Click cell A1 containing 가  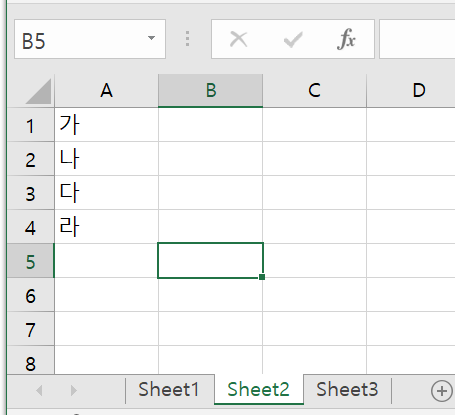(107, 125)
